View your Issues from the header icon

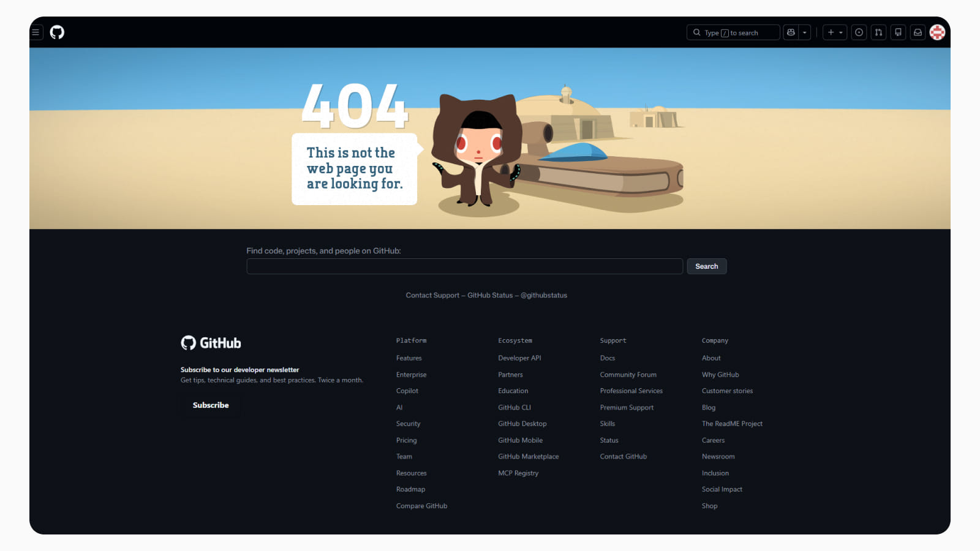(x=859, y=32)
